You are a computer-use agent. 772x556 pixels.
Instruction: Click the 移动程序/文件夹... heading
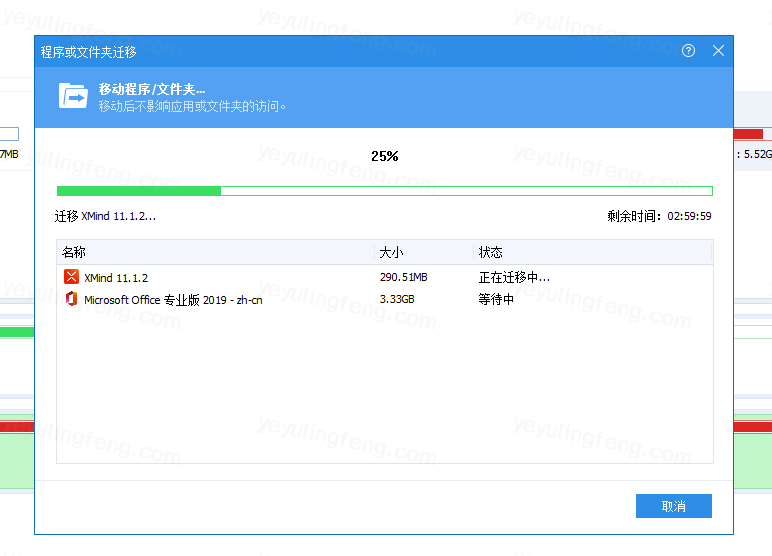click(x=152, y=89)
